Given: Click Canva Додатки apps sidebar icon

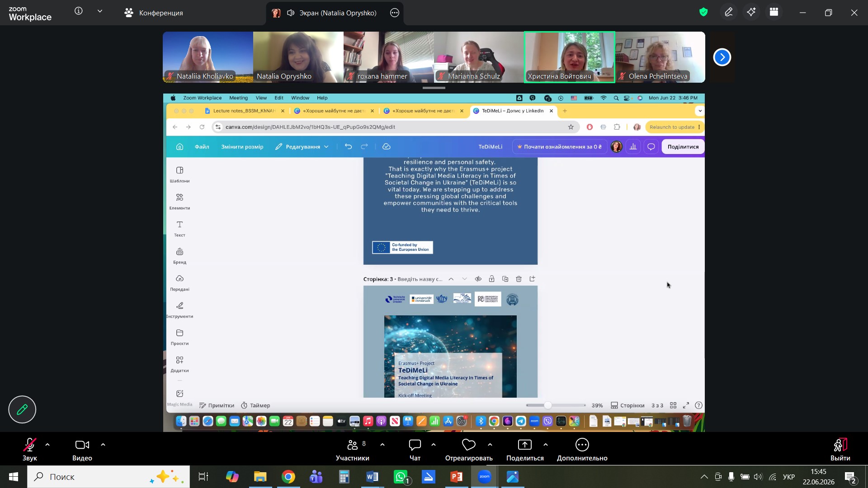Looking at the screenshot, I should (179, 364).
